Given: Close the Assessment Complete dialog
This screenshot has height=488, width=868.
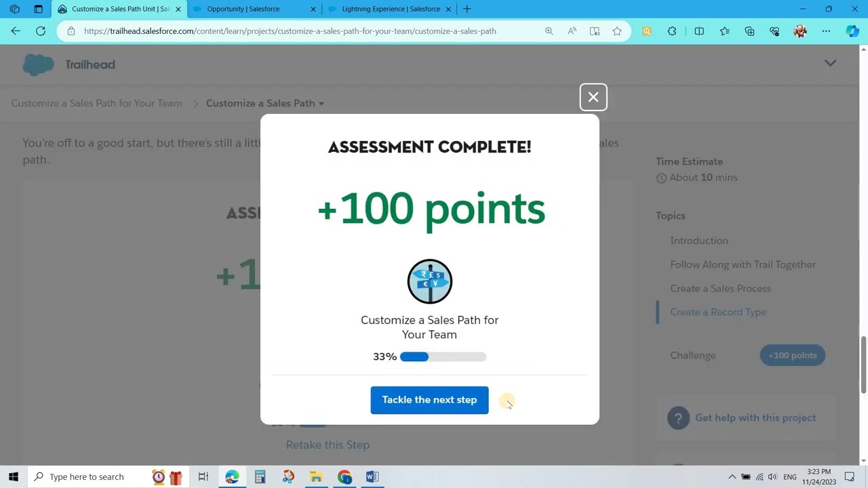Looking at the screenshot, I should [x=593, y=97].
